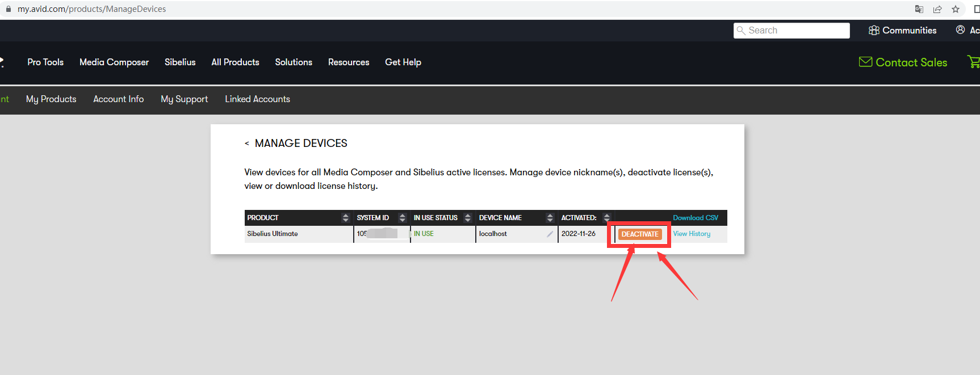Sort table by Activated date arrows
This screenshot has height=375, width=980.
tap(606, 218)
